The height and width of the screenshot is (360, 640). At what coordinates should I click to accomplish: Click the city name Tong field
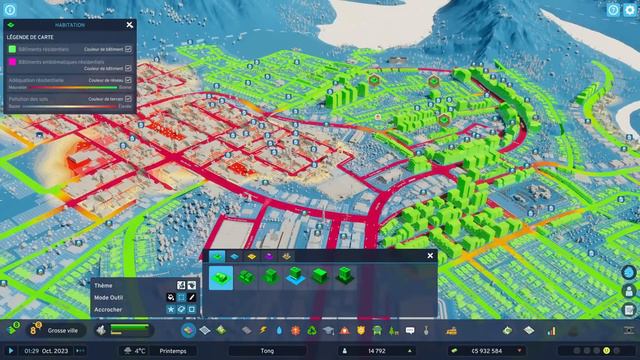pyautogui.click(x=267, y=351)
